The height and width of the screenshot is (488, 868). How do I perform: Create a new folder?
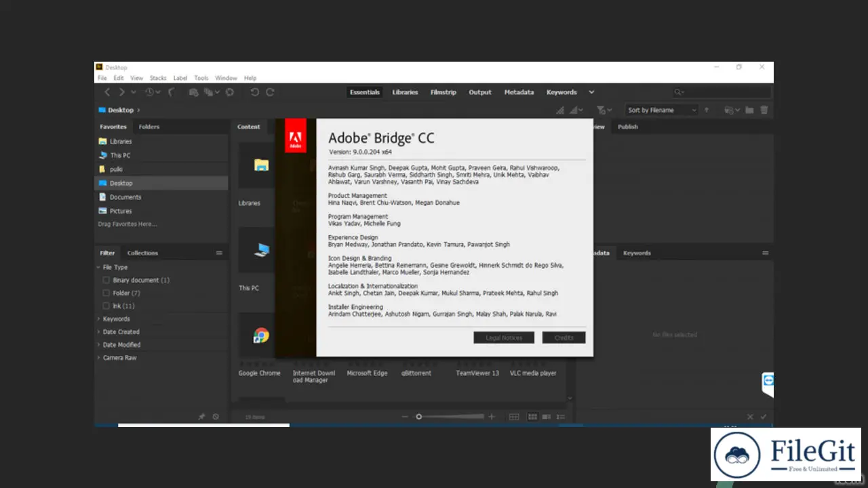point(749,110)
